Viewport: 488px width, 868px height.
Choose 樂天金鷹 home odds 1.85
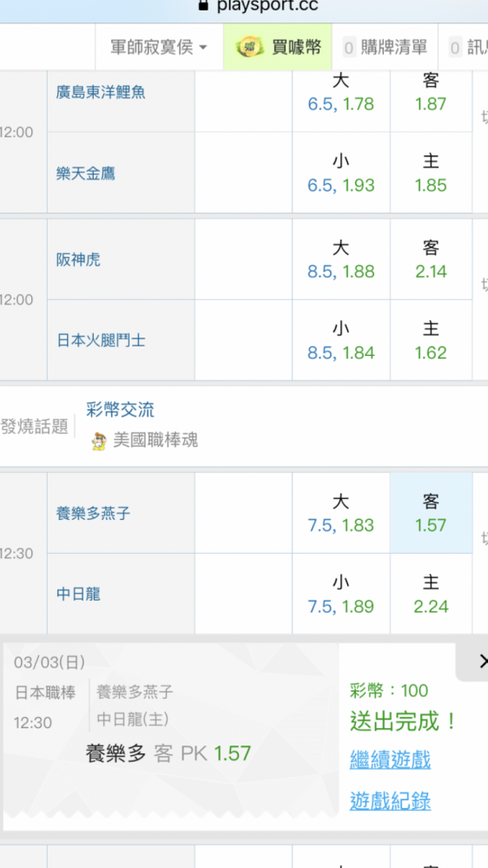pos(431,173)
